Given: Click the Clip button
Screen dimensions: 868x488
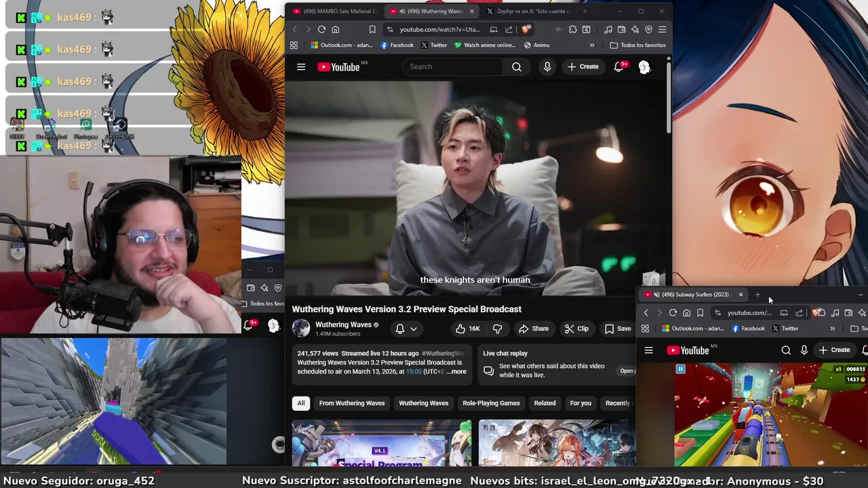Looking at the screenshot, I should [x=576, y=329].
